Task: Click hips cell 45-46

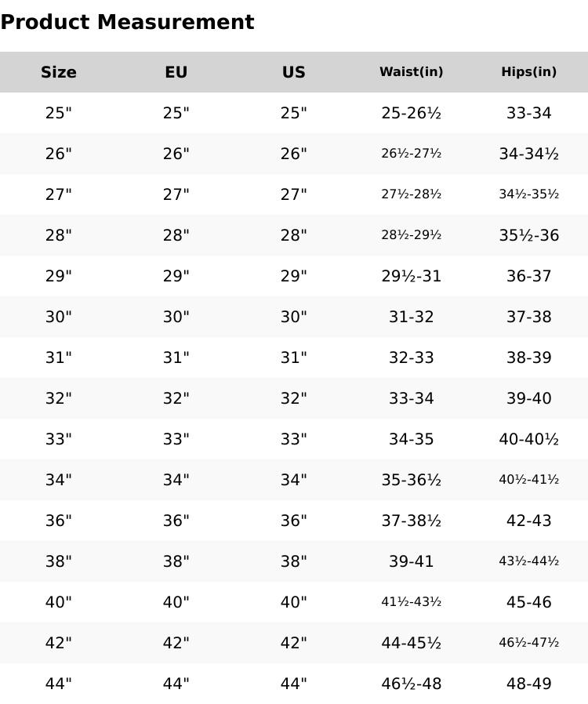Action: point(529,602)
